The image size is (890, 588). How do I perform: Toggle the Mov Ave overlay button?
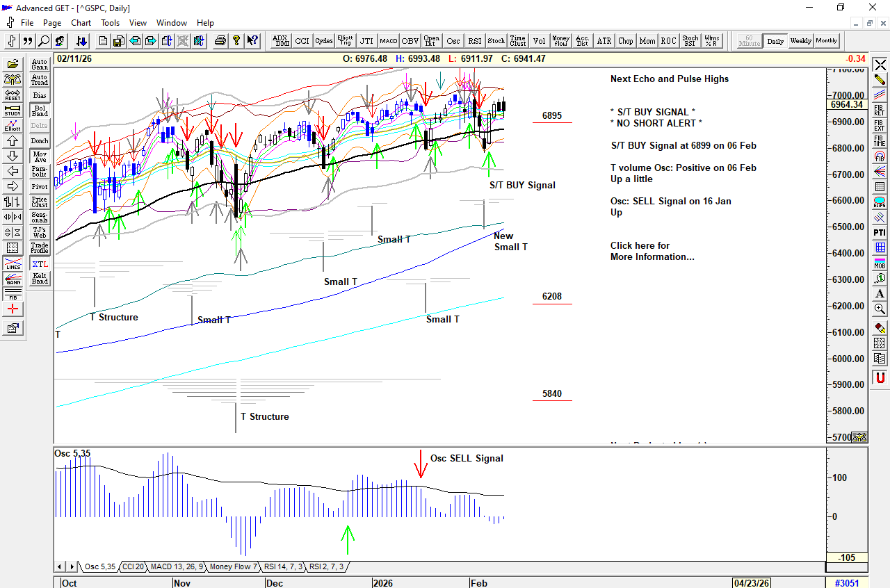[40, 156]
